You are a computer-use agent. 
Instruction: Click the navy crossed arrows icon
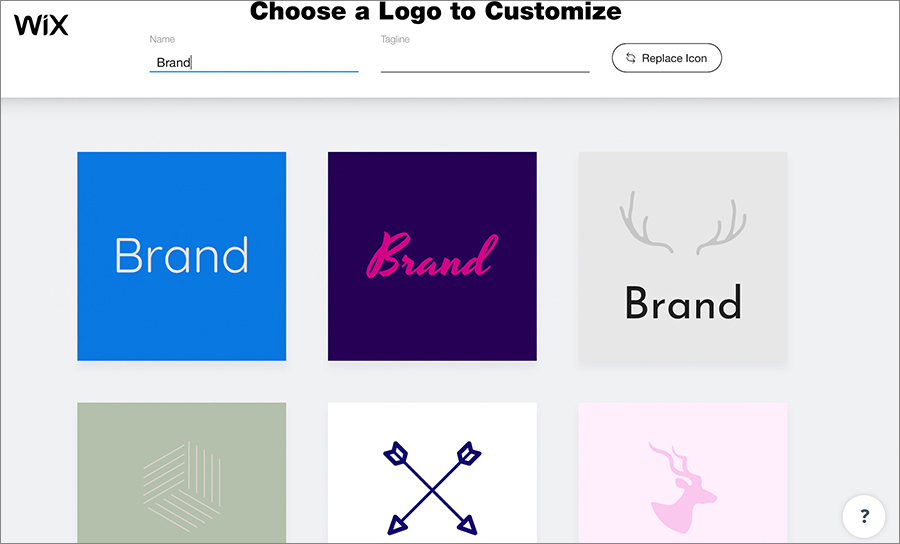point(432,488)
